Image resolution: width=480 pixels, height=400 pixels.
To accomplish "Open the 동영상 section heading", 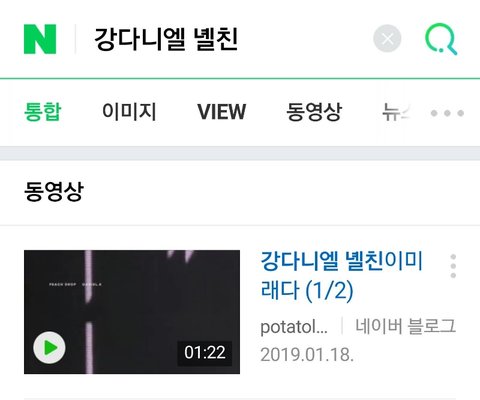I will point(54,191).
